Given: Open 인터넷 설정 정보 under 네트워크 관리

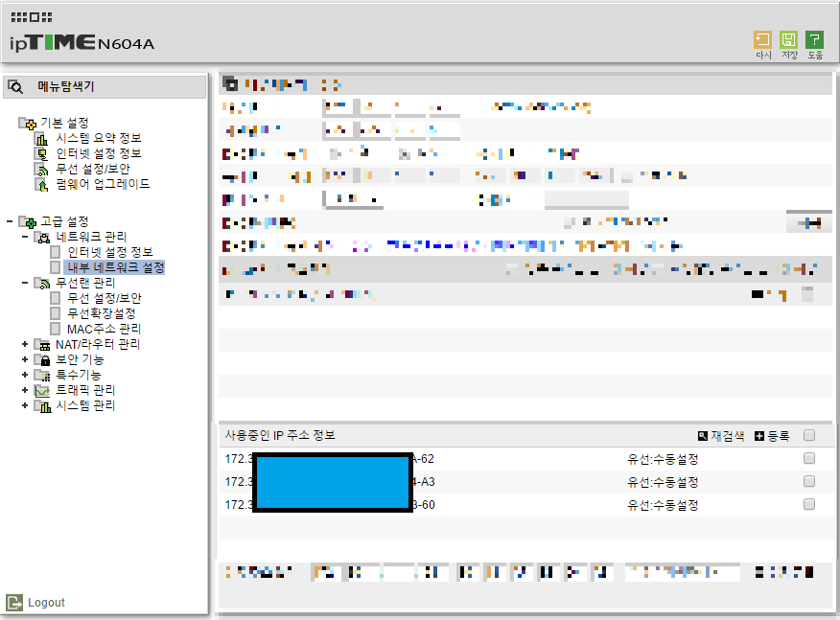Looking at the screenshot, I should [110, 252].
